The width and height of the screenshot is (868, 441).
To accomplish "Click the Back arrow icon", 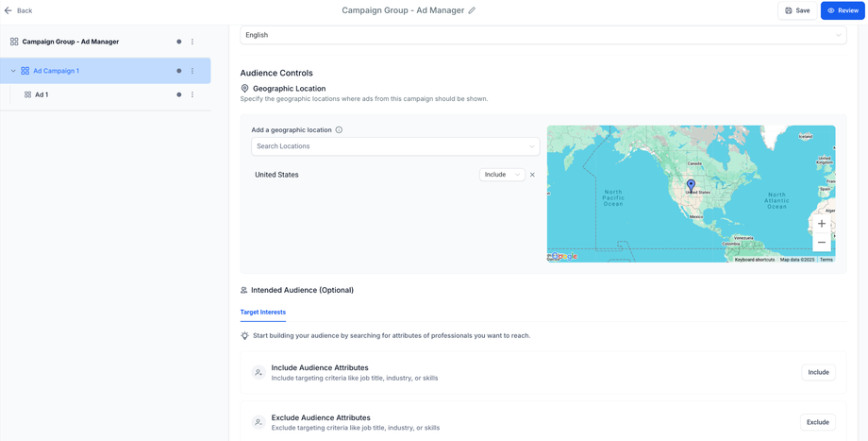I will (8, 10).
